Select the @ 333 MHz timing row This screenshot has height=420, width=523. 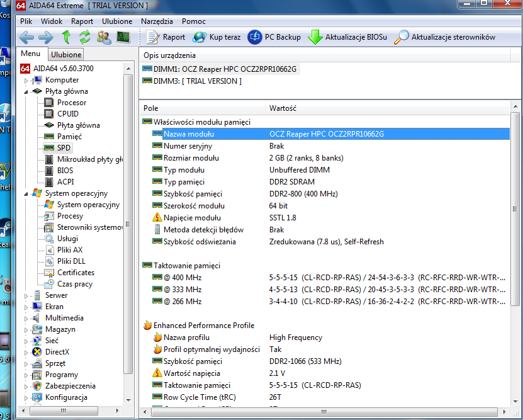(330, 289)
